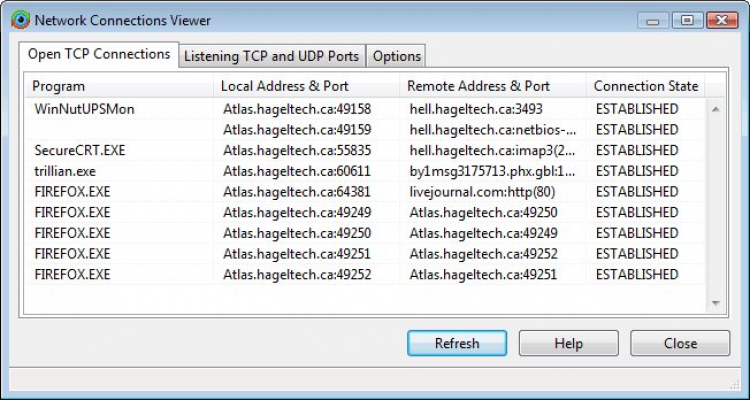Sort by Local Address & Port column
The width and height of the screenshot is (750, 400).
[x=283, y=86]
